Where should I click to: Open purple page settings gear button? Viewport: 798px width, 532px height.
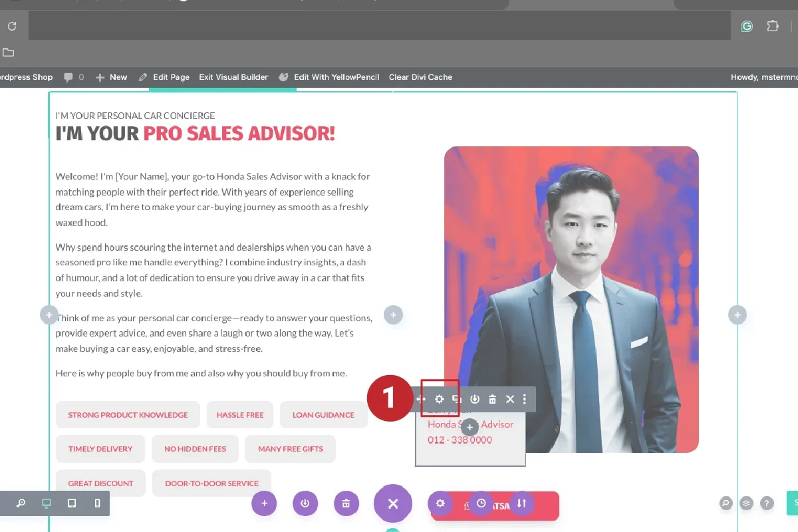[x=440, y=503]
